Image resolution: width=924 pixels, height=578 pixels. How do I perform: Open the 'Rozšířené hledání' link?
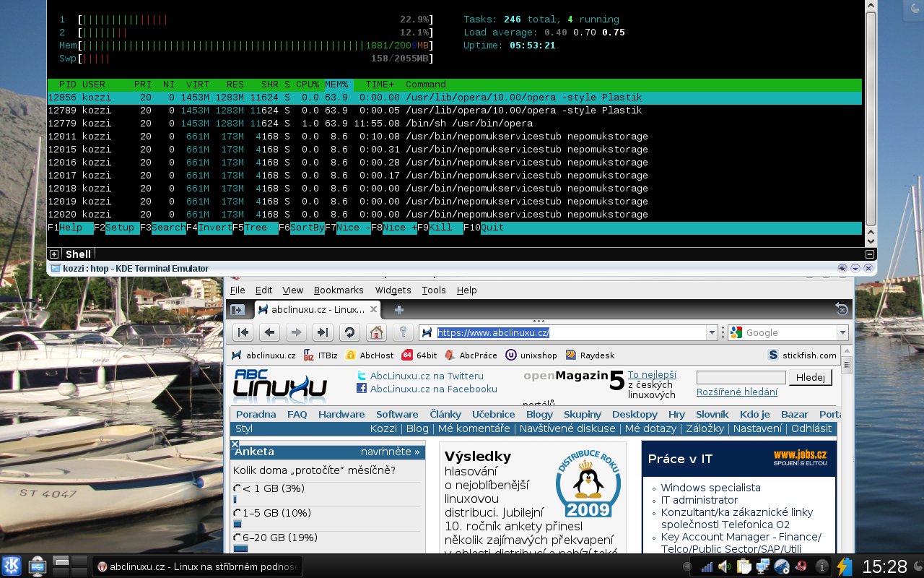click(737, 392)
